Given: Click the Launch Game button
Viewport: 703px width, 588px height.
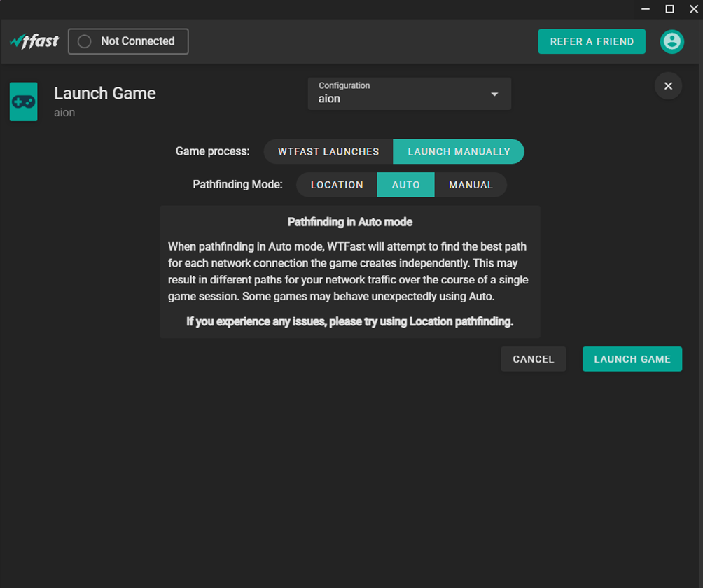Looking at the screenshot, I should (632, 359).
